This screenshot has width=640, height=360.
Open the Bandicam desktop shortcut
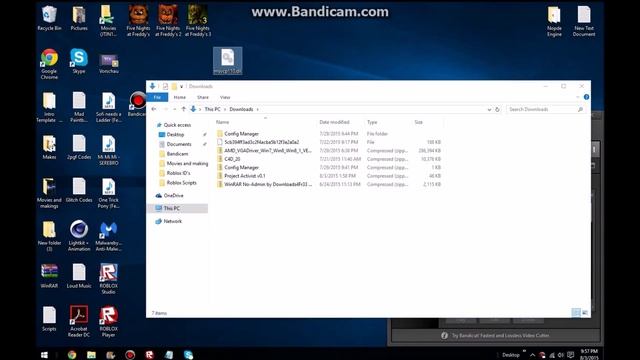[x=138, y=104]
